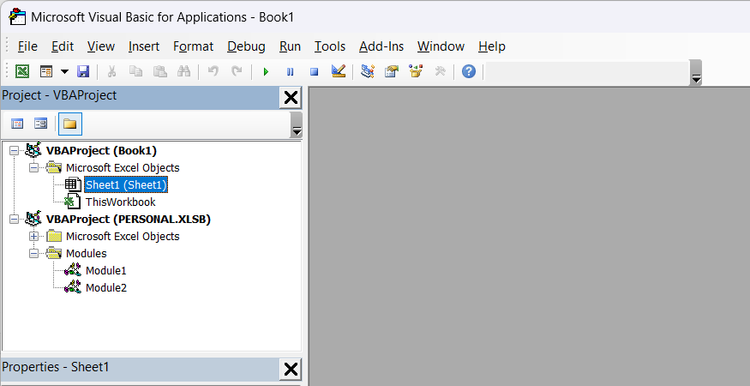Open the Insert object dropdown arrow
Image resolution: width=750 pixels, height=386 pixels.
65,72
